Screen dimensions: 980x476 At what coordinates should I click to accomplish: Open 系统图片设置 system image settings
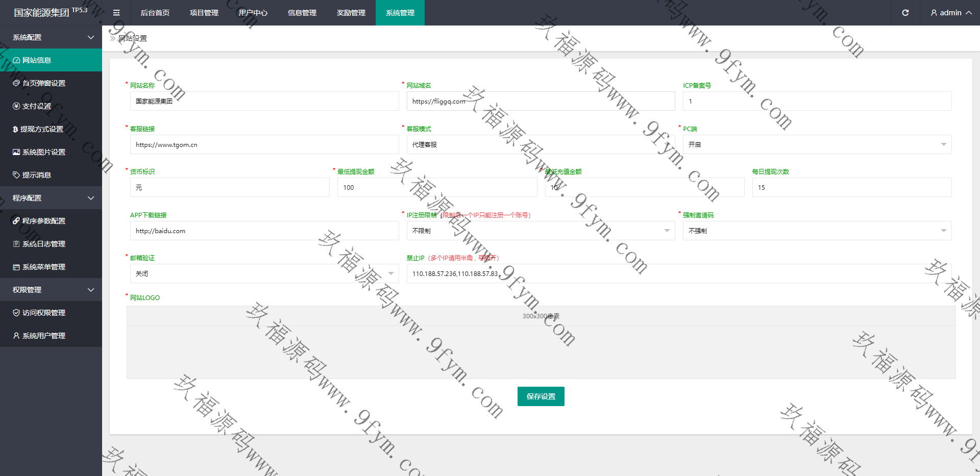pos(43,152)
